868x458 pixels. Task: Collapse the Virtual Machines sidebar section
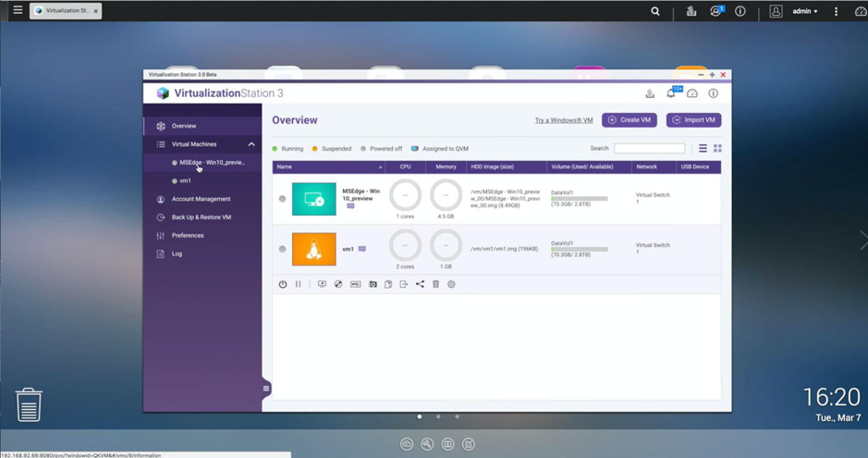pyautogui.click(x=251, y=144)
